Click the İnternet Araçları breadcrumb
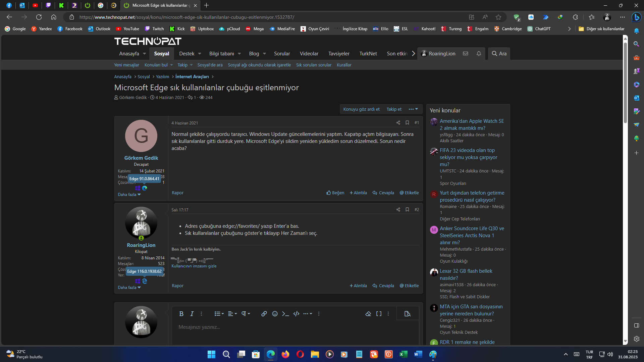644x362 pixels. pos(192,77)
